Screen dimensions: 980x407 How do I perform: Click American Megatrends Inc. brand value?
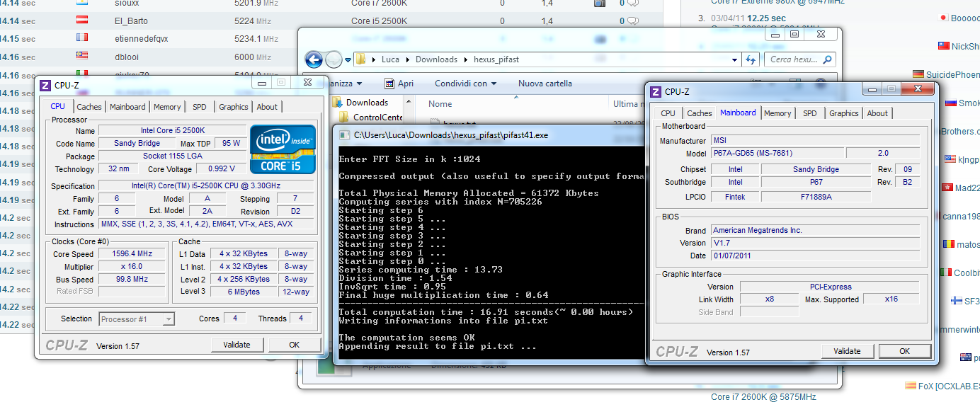pos(815,230)
